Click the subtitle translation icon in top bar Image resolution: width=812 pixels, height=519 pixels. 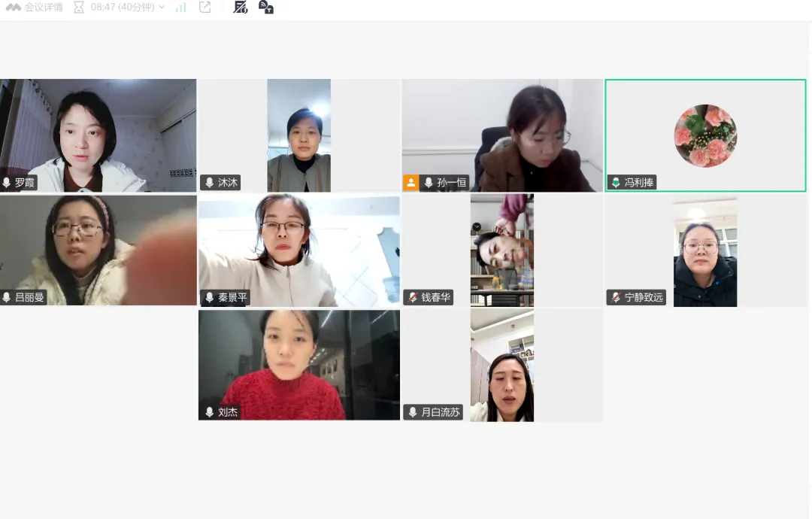click(267, 8)
